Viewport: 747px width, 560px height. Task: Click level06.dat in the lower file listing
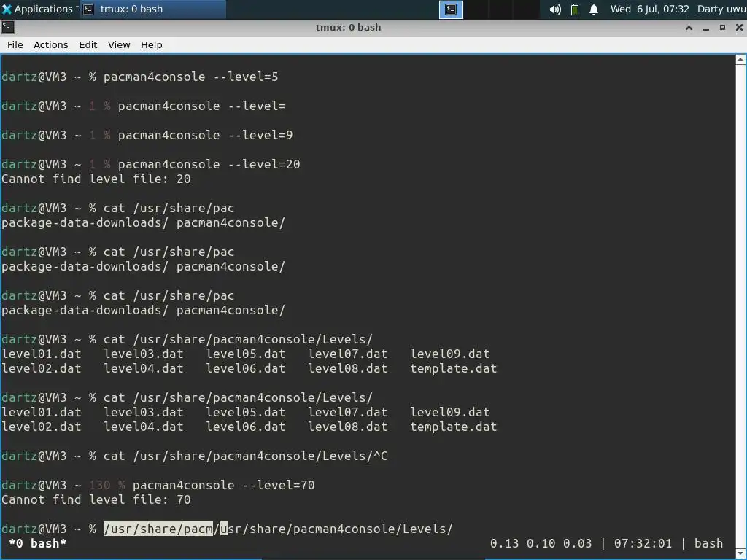pos(246,427)
